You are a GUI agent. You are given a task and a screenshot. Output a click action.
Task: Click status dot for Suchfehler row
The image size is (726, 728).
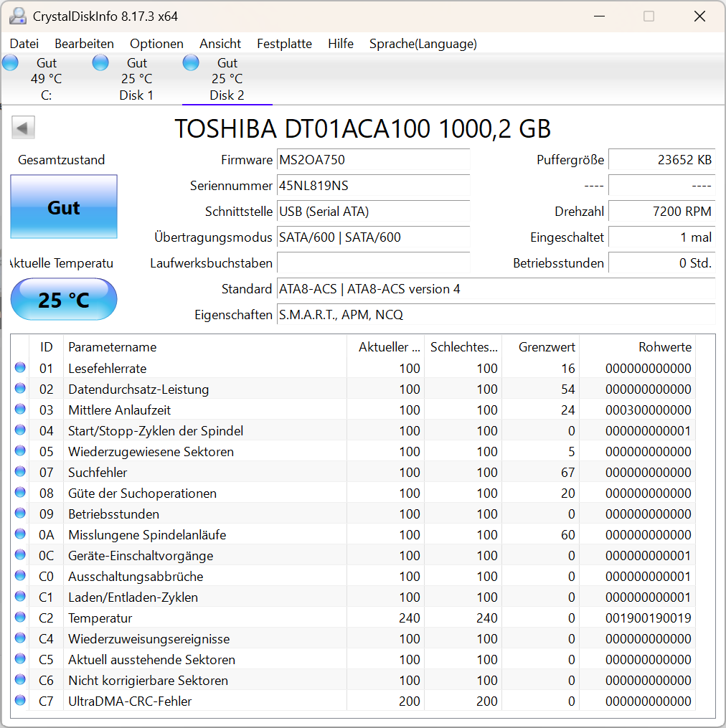pos(20,472)
